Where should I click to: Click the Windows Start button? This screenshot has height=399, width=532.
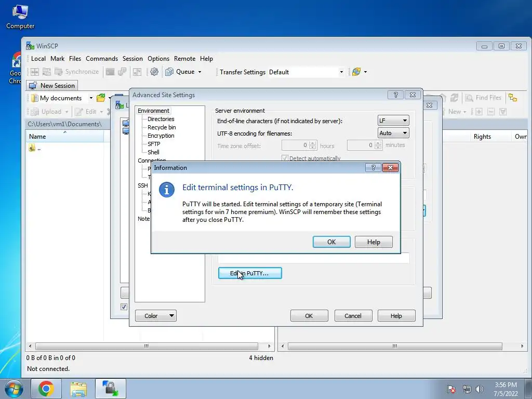(x=14, y=389)
